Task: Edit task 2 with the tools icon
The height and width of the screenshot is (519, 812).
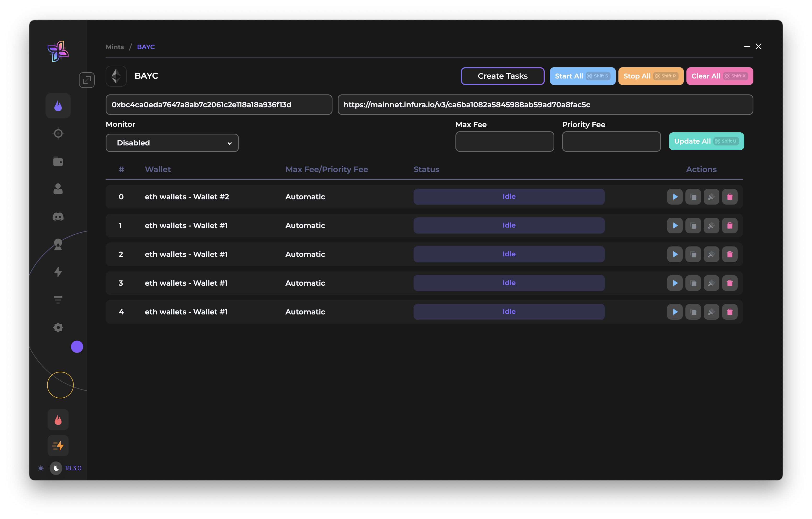Action: (x=711, y=254)
